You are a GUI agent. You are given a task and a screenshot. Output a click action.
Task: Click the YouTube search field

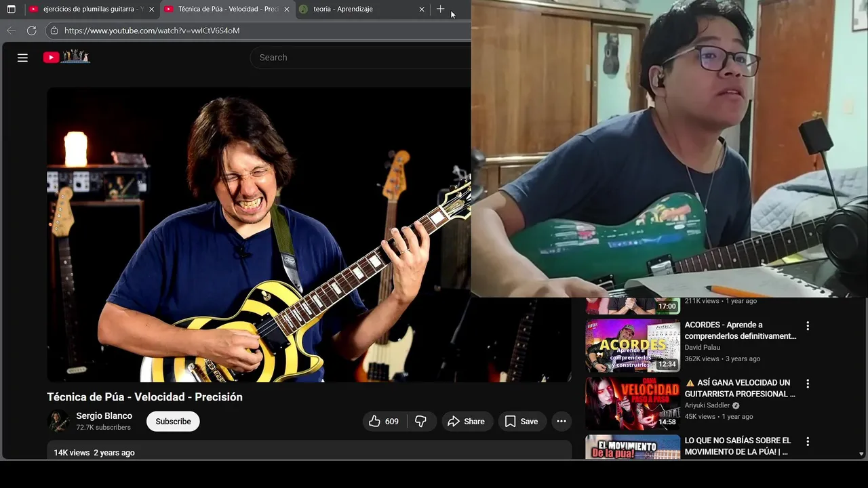click(359, 58)
